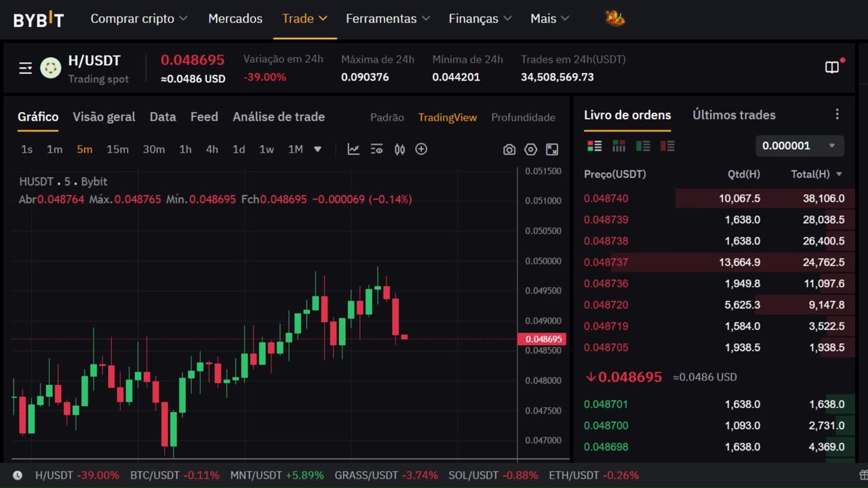Open order book three-dot options menu
Image resolution: width=868 pixels, height=488 pixels.
click(837, 115)
